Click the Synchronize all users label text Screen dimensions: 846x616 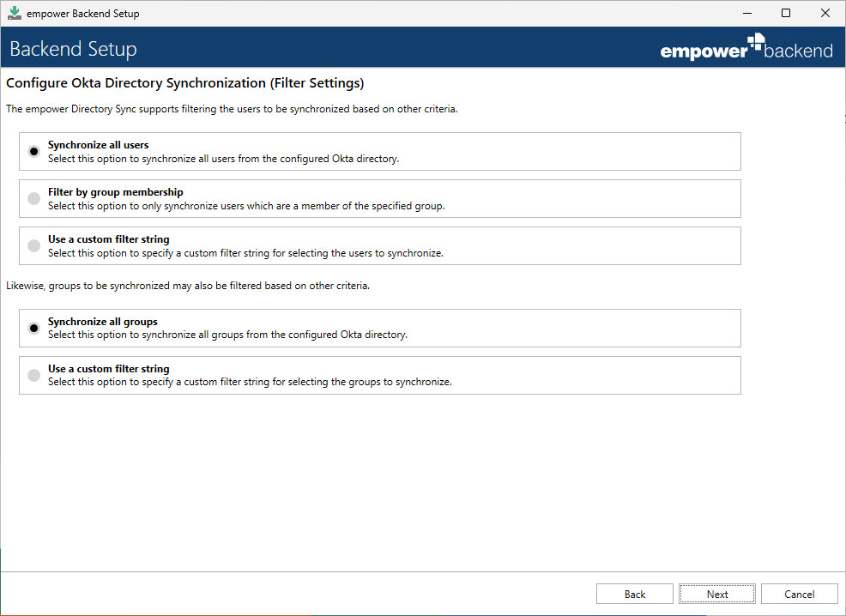click(98, 144)
